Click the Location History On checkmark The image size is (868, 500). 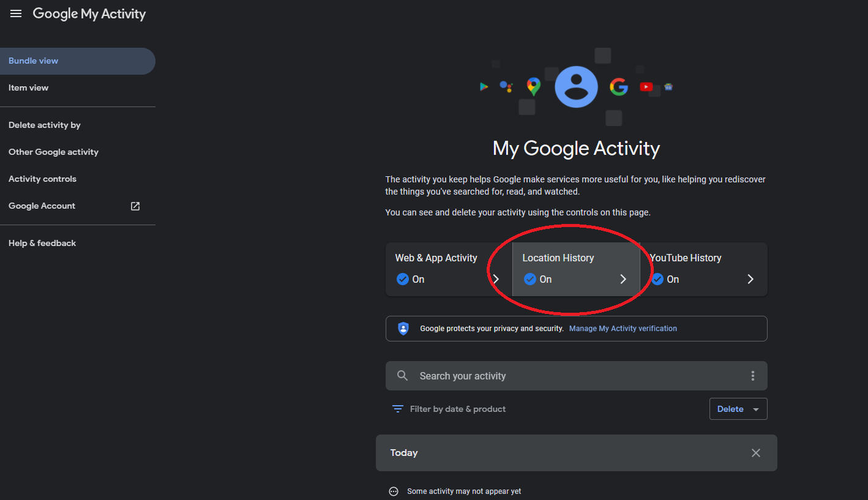pyautogui.click(x=530, y=279)
